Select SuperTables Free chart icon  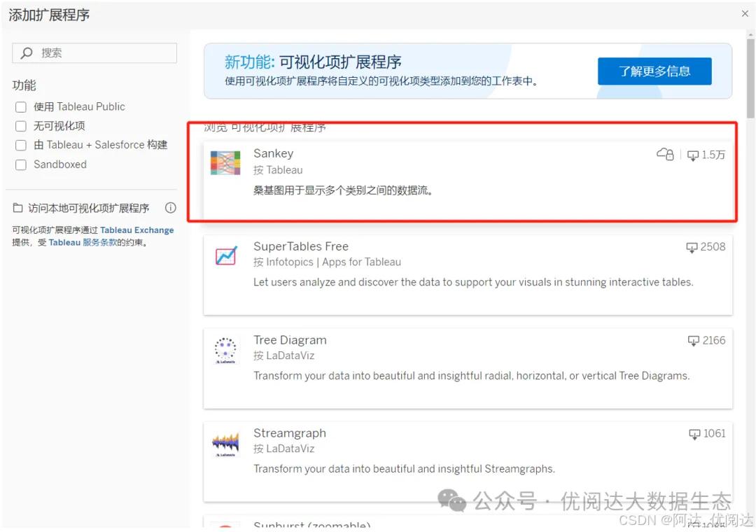pos(225,255)
